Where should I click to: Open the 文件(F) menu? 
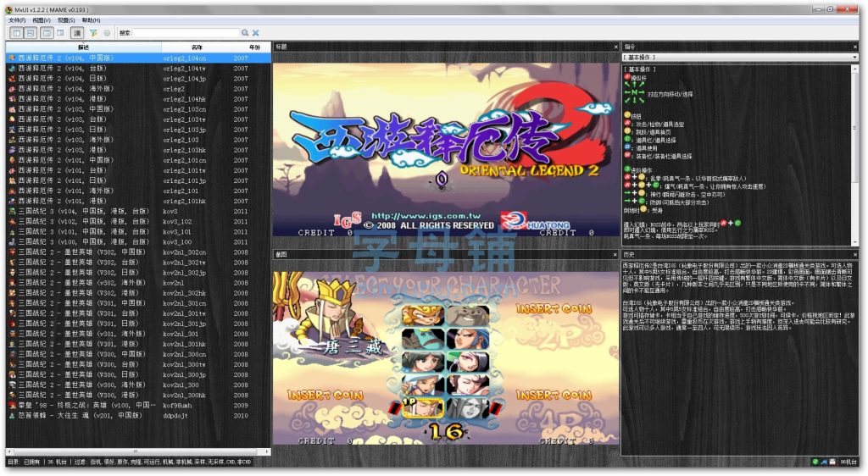click(x=17, y=20)
